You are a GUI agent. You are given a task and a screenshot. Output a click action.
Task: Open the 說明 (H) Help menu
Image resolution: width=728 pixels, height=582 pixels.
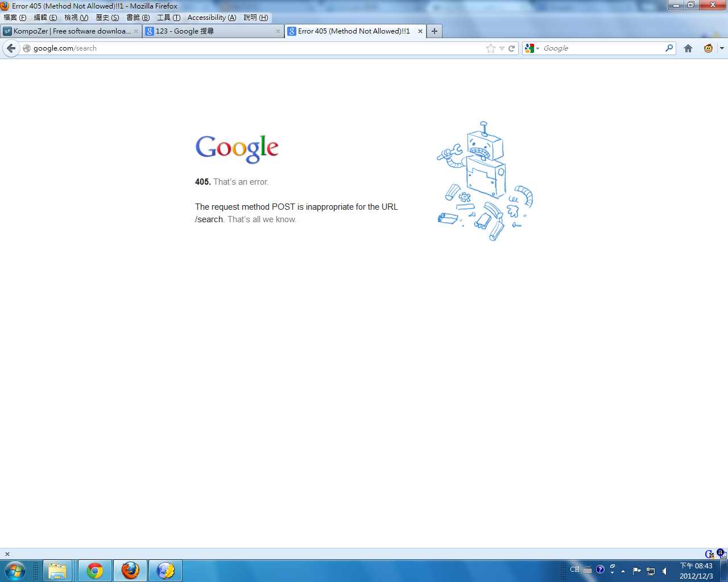coord(256,18)
